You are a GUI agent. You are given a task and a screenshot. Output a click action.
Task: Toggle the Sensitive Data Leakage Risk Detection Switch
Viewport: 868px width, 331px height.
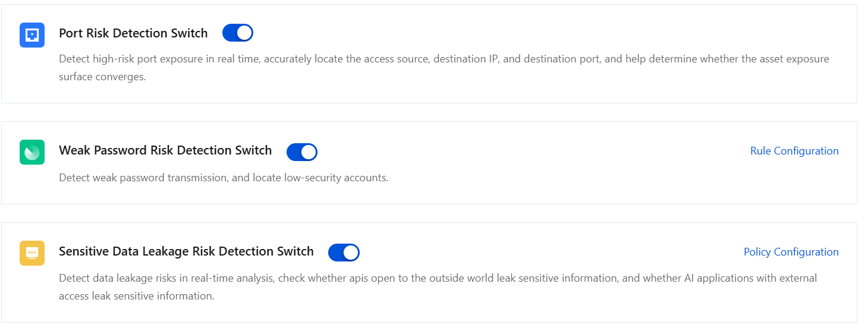[344, 253]
